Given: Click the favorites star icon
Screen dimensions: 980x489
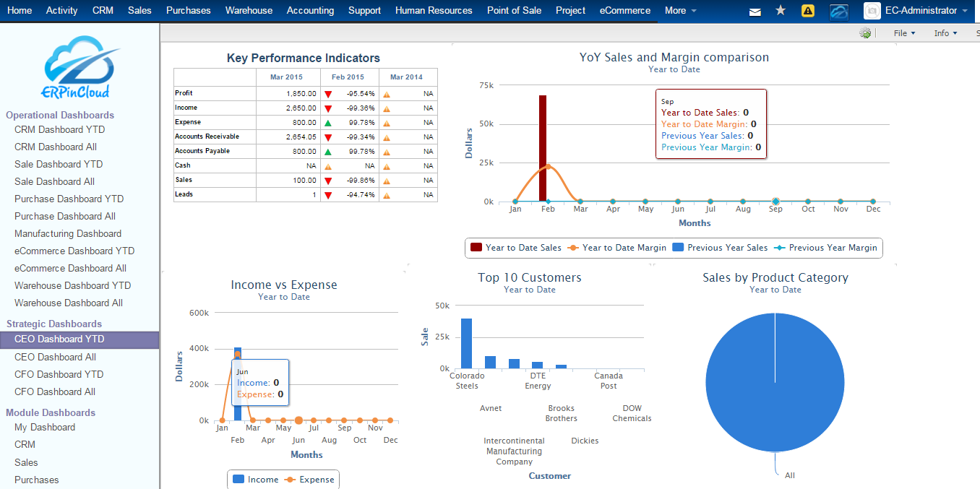Looking at the screenshot, I should tap(781, 11).
